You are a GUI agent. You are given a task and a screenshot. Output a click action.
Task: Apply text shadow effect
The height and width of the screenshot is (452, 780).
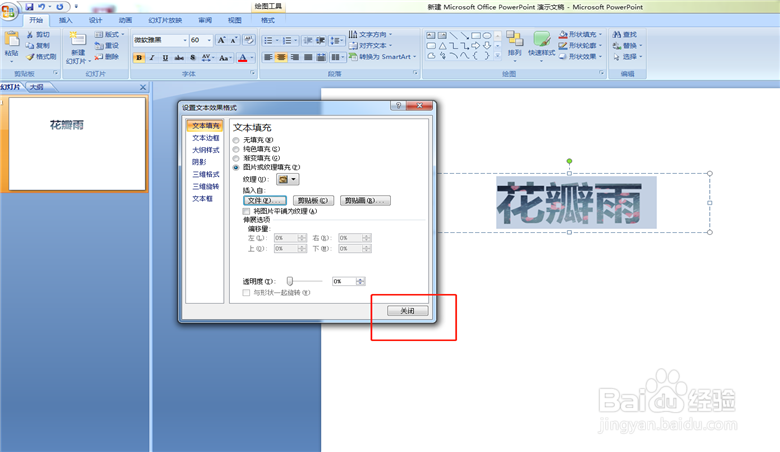tap(193, 58)
